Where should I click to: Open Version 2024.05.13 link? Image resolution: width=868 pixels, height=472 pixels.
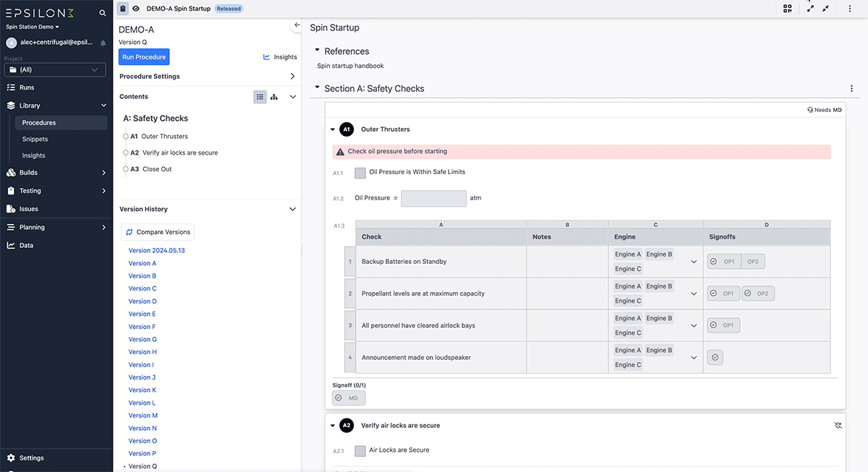point(157,251)
